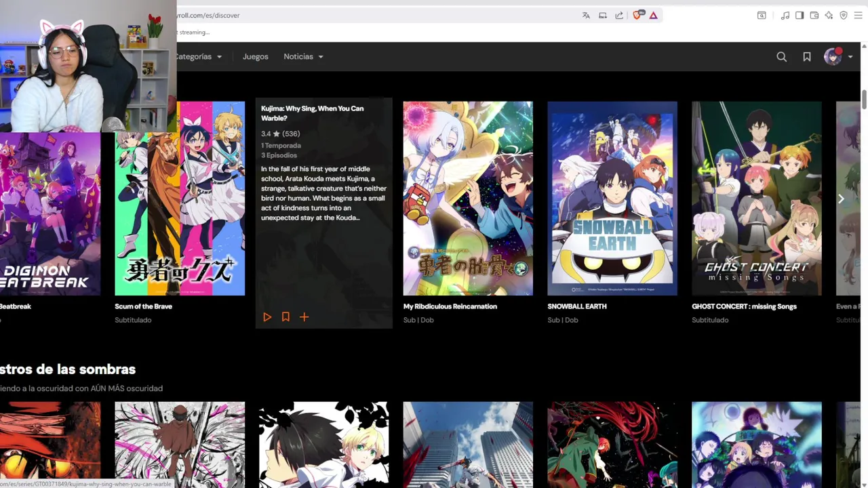
Task: Click My Ribdiculous Reincarnation title text
Action: click(x=450, y=306)
